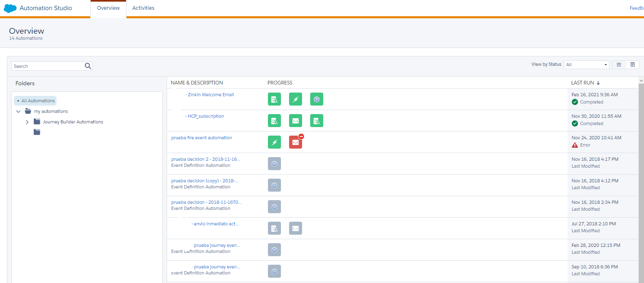Image resolution: width=644 pixels, height=283 pixels.
Task: Click prueba fire event automation lightning icon
Action: [274, 142]
